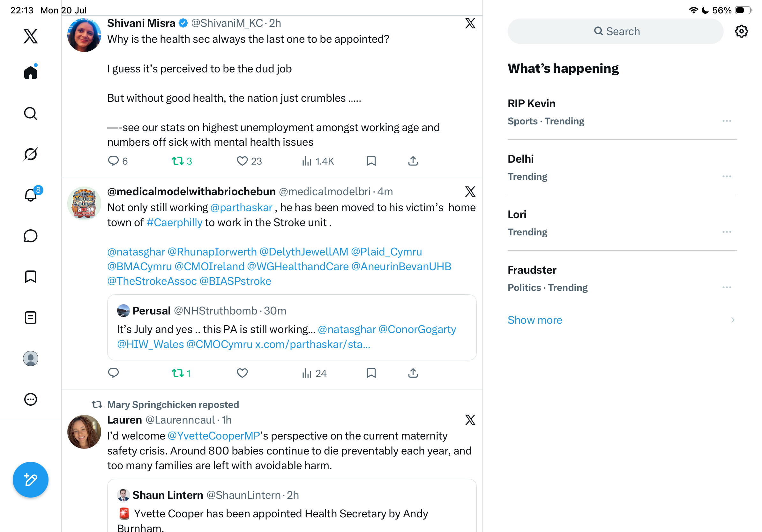
Task: Open the Messages chat bubble icon
Action: point(31,236)
